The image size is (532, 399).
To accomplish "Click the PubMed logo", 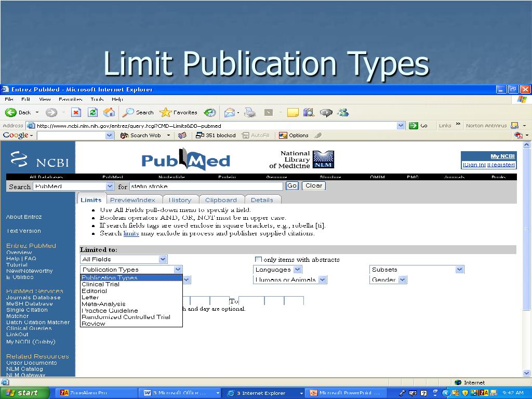I will pos(185,159).
